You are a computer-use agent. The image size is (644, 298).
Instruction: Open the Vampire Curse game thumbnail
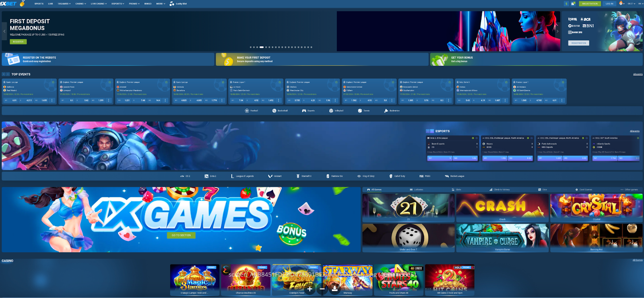click(502, 238)
